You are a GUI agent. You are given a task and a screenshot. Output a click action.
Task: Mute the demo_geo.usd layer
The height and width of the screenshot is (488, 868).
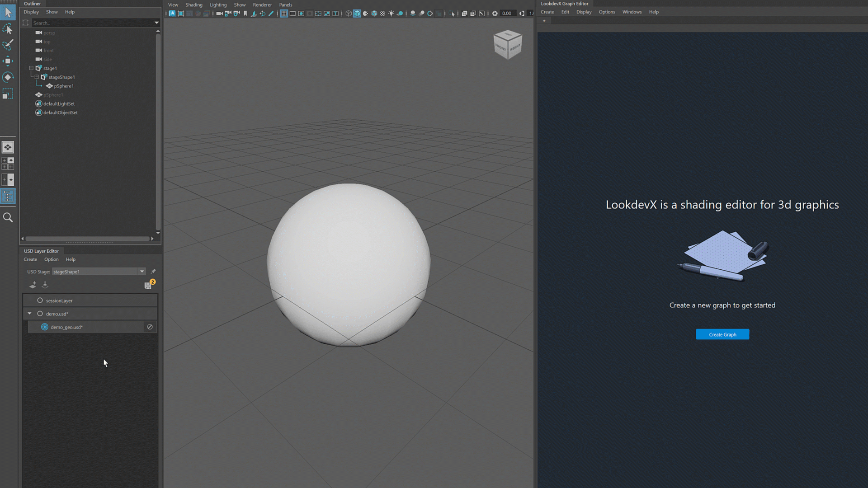coord(150,327)
